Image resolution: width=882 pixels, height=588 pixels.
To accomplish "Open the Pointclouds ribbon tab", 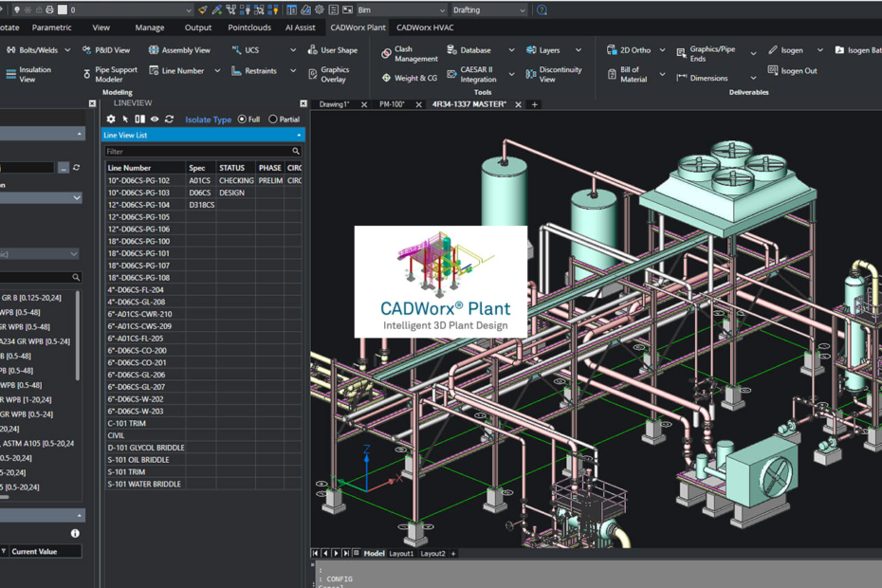I will [x=249, y=28].
